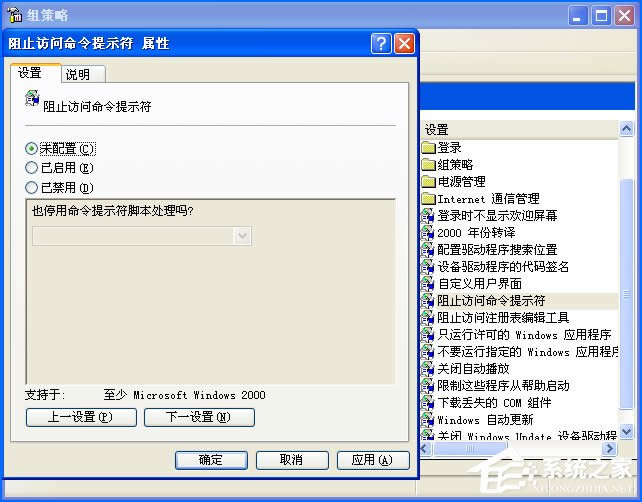
Task: Click the 下一设置 button
Action: click(199, 417)
